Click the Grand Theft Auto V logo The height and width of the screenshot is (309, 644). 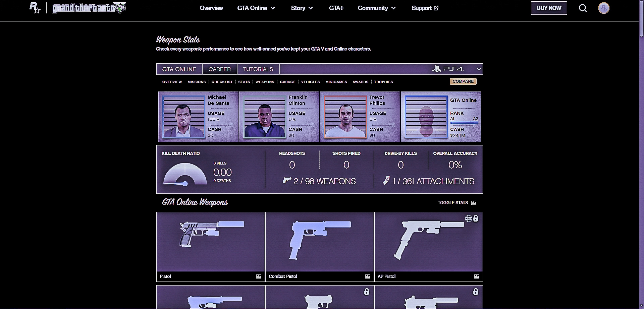(89, 8)
